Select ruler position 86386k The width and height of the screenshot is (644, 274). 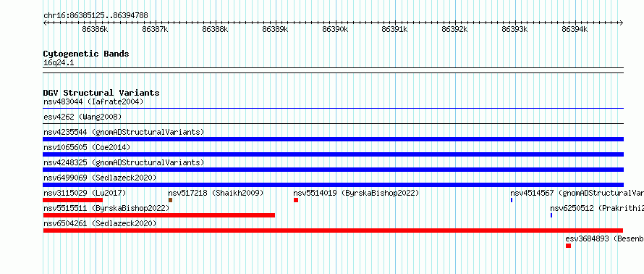(95, 29)
